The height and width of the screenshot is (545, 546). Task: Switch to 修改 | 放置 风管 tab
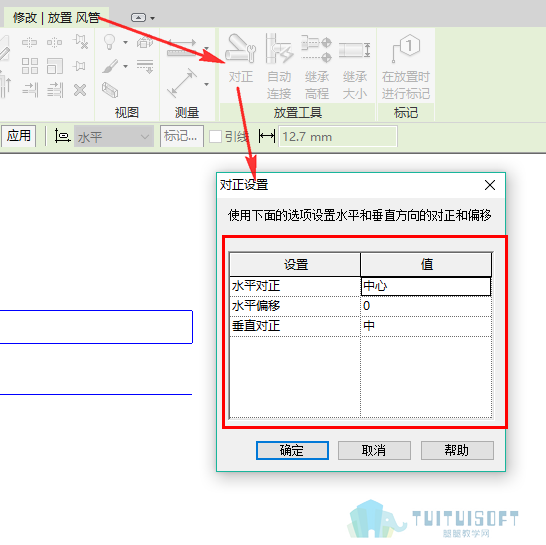pos(56,17)
